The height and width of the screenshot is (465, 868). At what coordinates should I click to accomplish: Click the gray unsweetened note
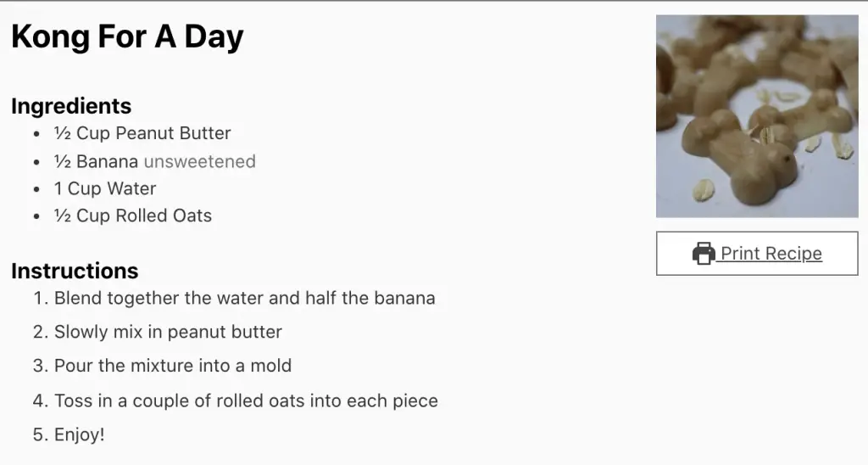click(x=200, y=161)
